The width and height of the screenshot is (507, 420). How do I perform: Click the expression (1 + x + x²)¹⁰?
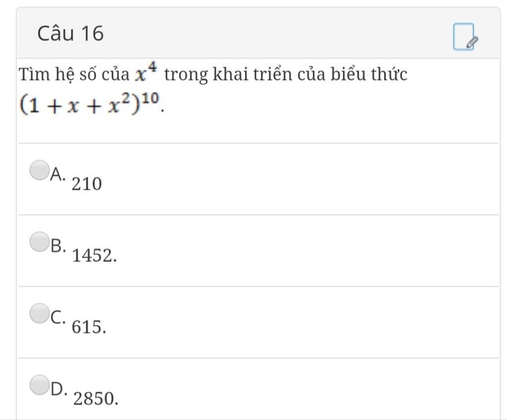click(x=90, y=103)
